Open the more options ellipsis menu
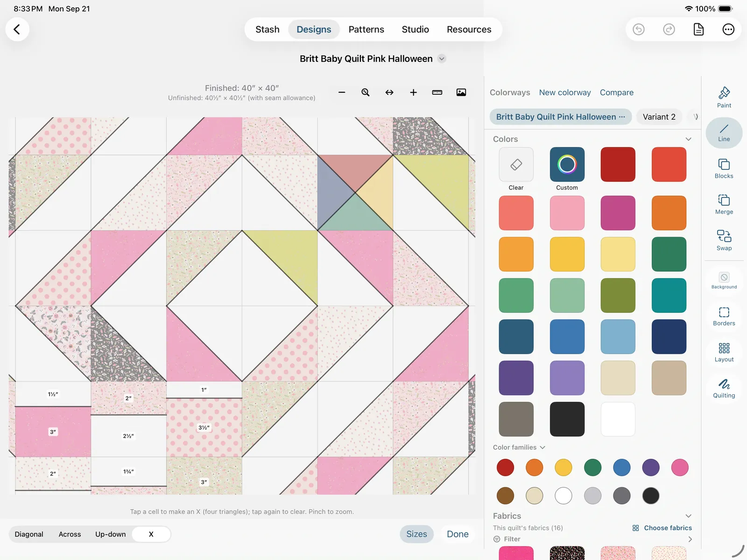Viewport: 747px width, 560px height. [x=728, y=29]
